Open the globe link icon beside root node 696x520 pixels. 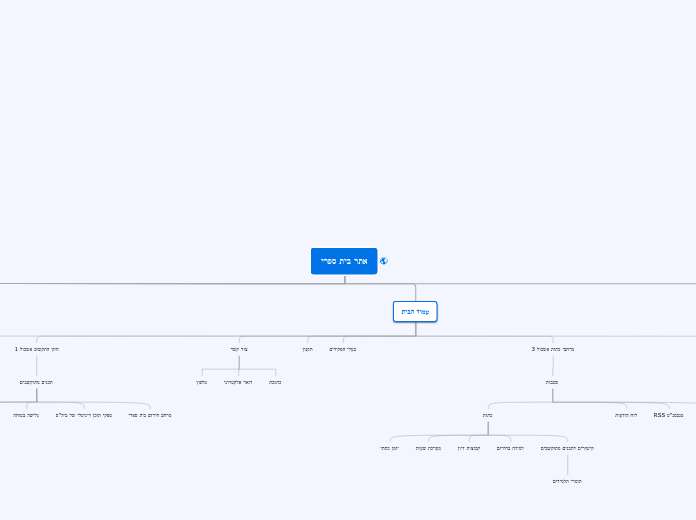(384, 261)
